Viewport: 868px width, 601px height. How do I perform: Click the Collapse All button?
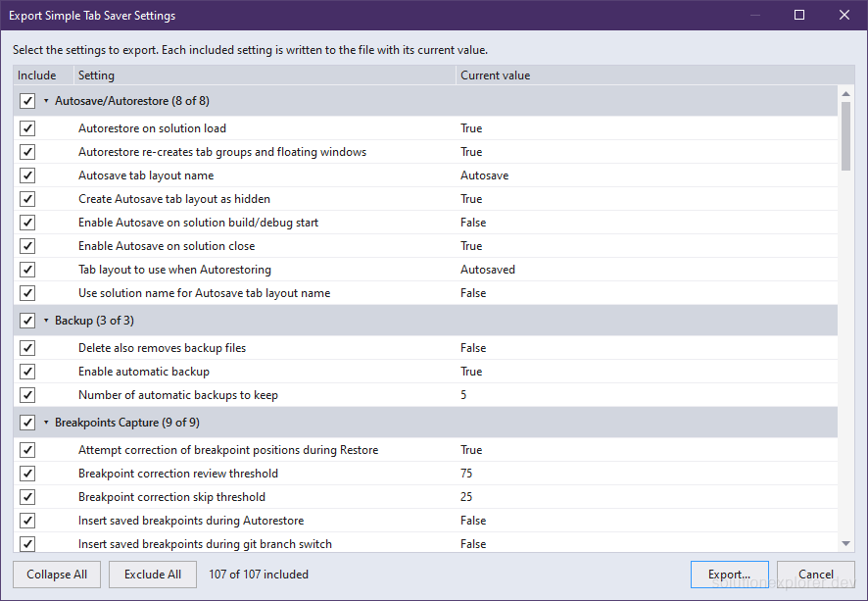[57, 575]
